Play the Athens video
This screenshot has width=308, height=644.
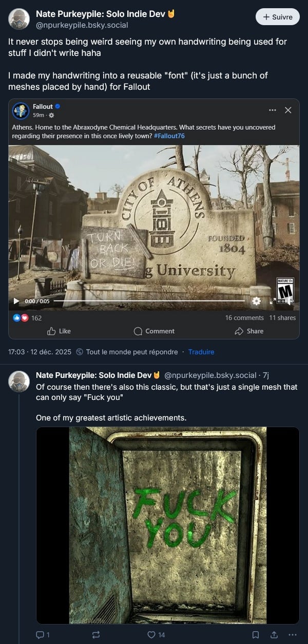click(16, 301)
